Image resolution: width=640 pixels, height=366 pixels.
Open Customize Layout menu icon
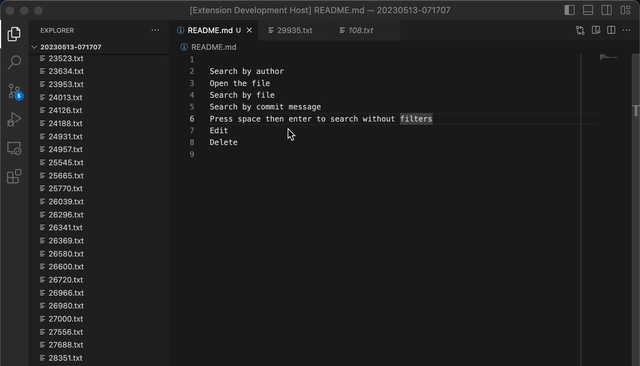pos(625,10)
